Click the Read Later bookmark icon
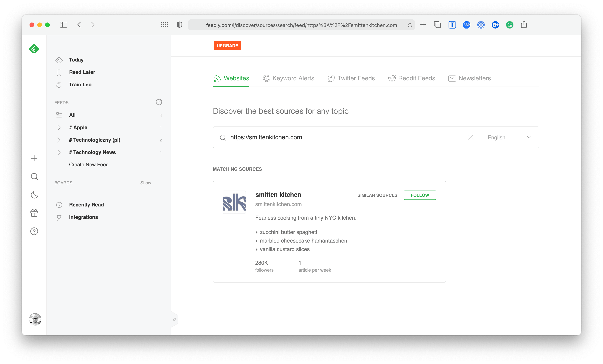Image resolution: width=603 pixels, height=364 pixels. tap(59, 72)
